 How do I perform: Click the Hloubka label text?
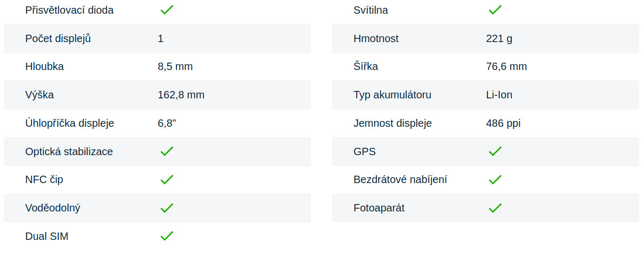[44, 67]
